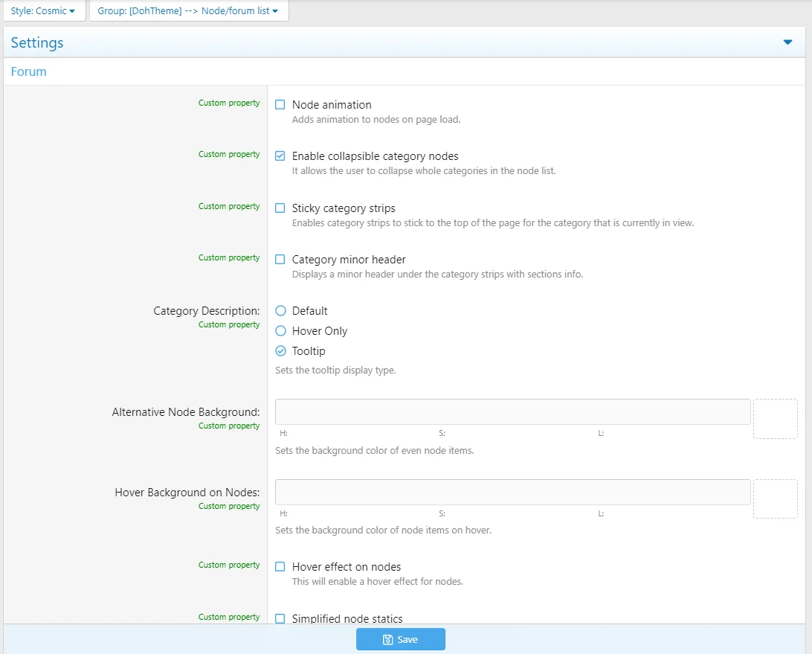Select Default category description radio
The height and width of the screenshot is (654, 812).
tap(281, 311)
